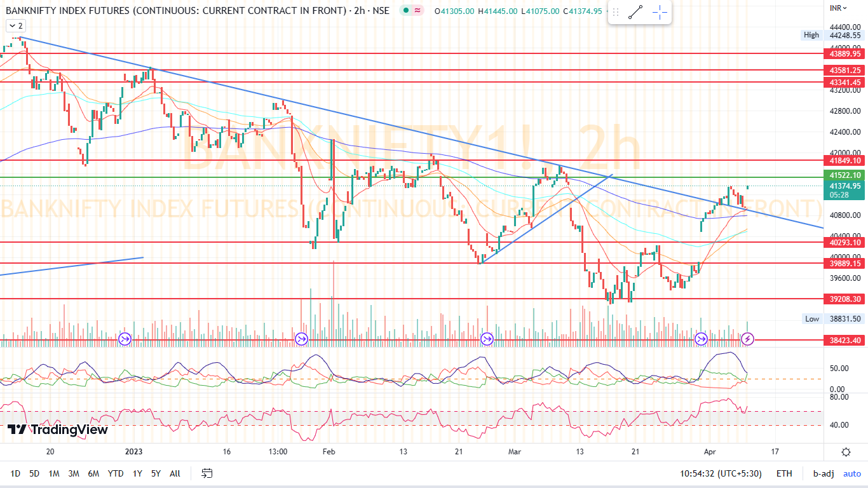This screenshot has height=488, width=868.
Task: Click the 43581.25 horizontal line price label
Action: point(844,71)
